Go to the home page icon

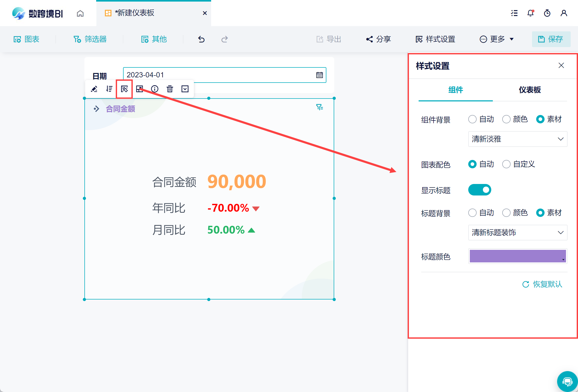80,13
